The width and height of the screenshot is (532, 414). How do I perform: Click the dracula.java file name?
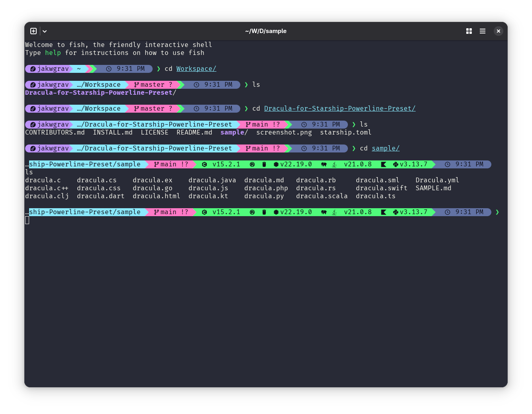click(x=212, y=180)
